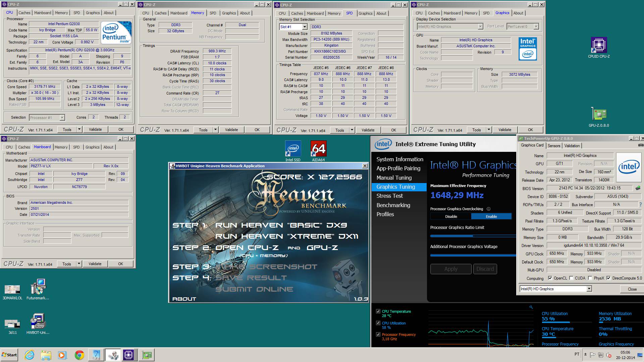
Task: Open the GPU-Z.0.8.0 desktop icon
Action: point(599,117)
